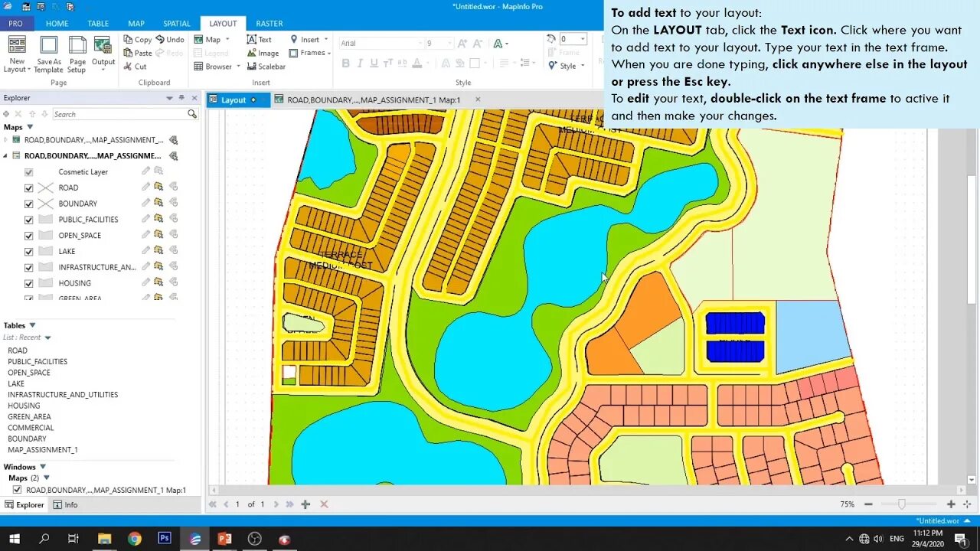Viewport: 980px width, 551px height.
Task: Select COMMERCIAL in Tables list
Action: 31,428
